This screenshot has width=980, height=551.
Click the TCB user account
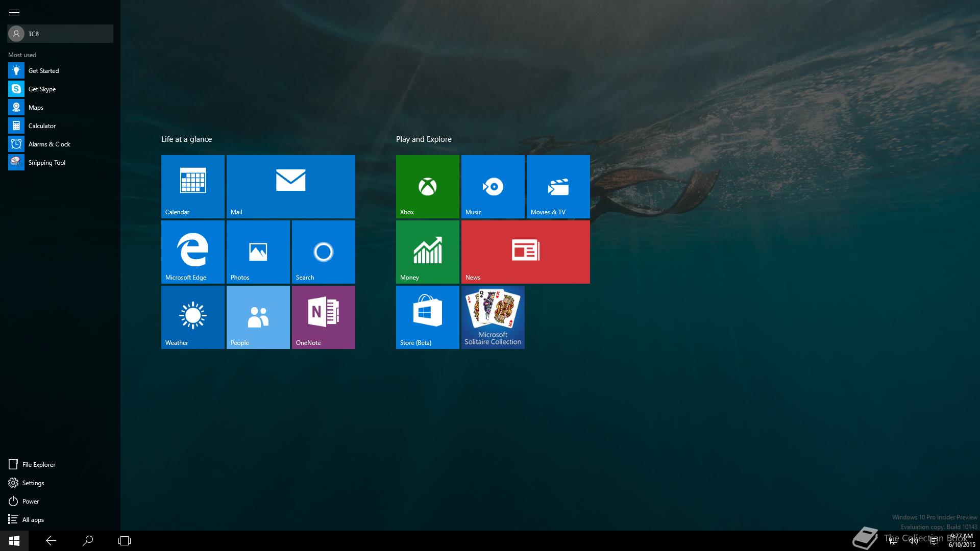pos(60,34)
